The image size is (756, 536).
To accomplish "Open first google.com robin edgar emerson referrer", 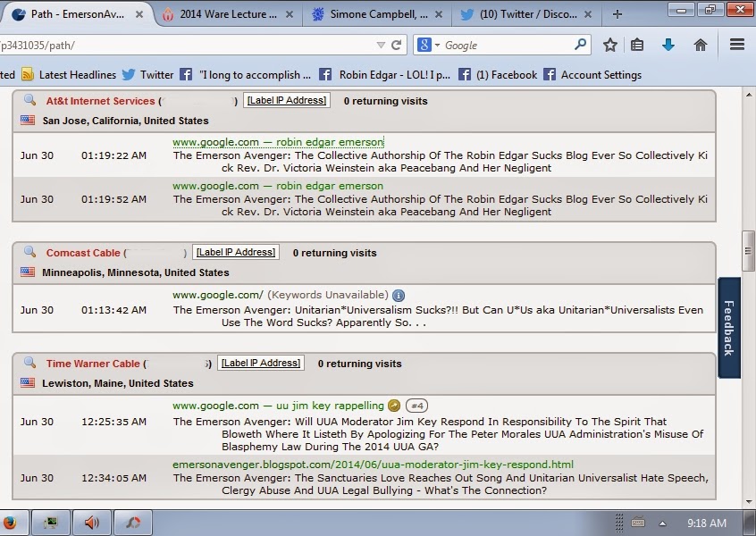I will point(278,142).
